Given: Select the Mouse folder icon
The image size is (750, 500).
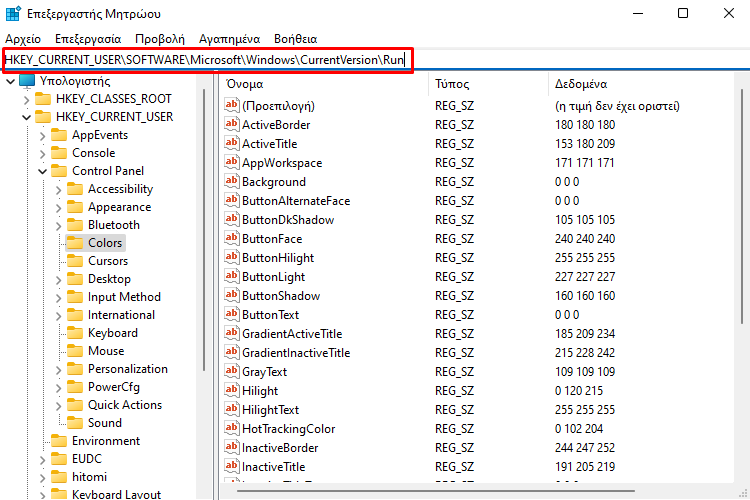Looking at the screenshot, I should click(x=75, y=351).
